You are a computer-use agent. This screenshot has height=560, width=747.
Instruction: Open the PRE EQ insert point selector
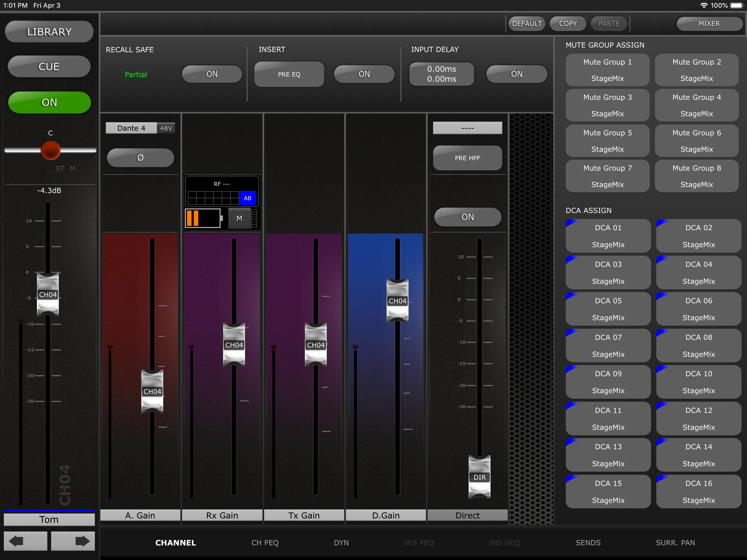tap(289, 74)
